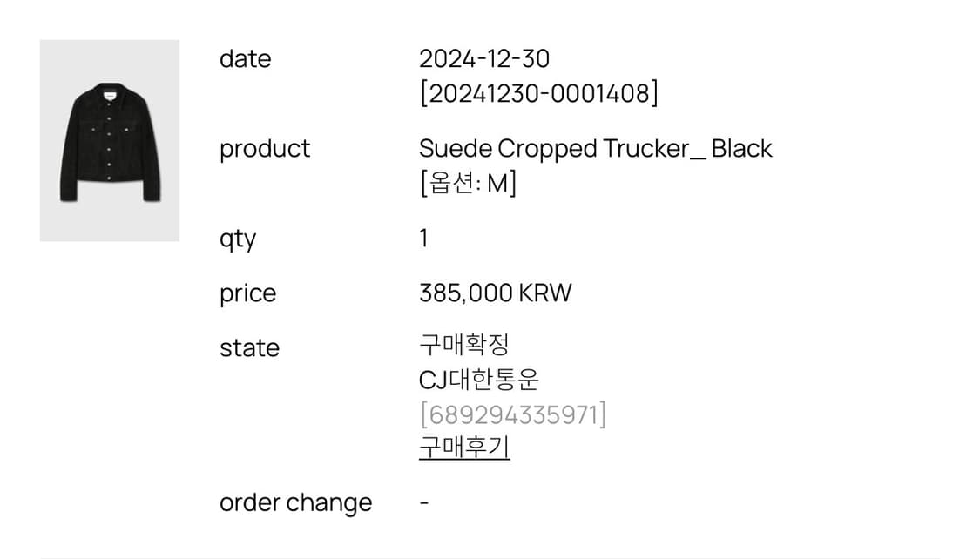
Task: Click the "qty" field label
Action: [237, 239]
